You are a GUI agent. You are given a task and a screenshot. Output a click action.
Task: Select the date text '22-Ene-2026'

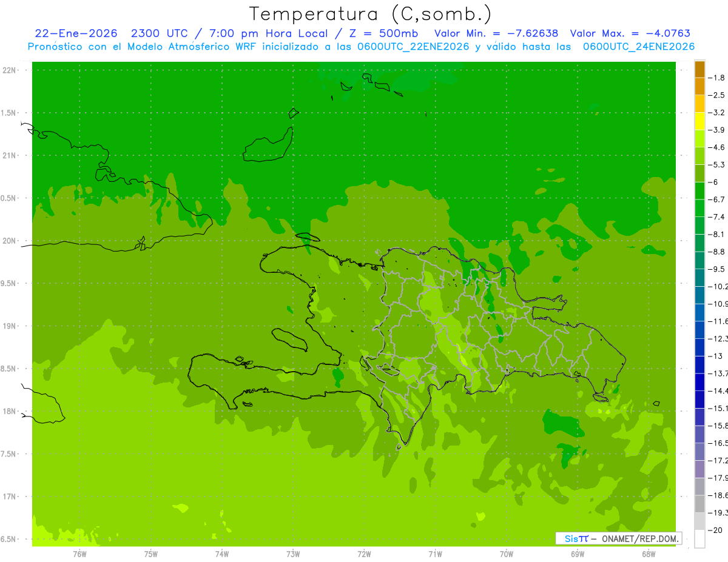76,33
